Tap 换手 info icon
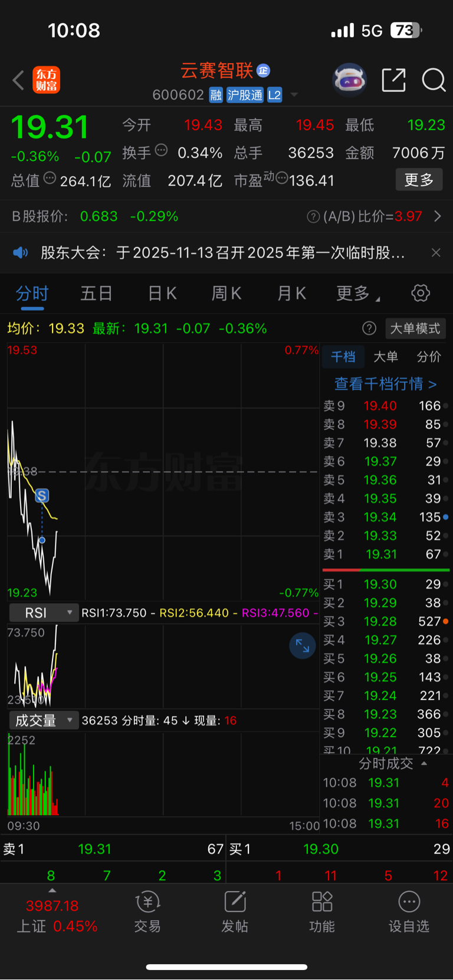The width and height of the screenshot is (453, 980). tap(161, 150)
